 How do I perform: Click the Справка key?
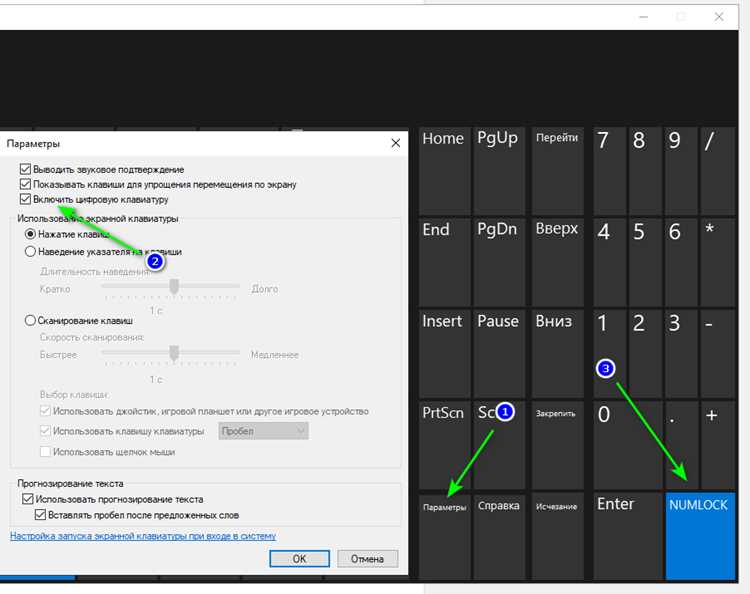point(498,536)
